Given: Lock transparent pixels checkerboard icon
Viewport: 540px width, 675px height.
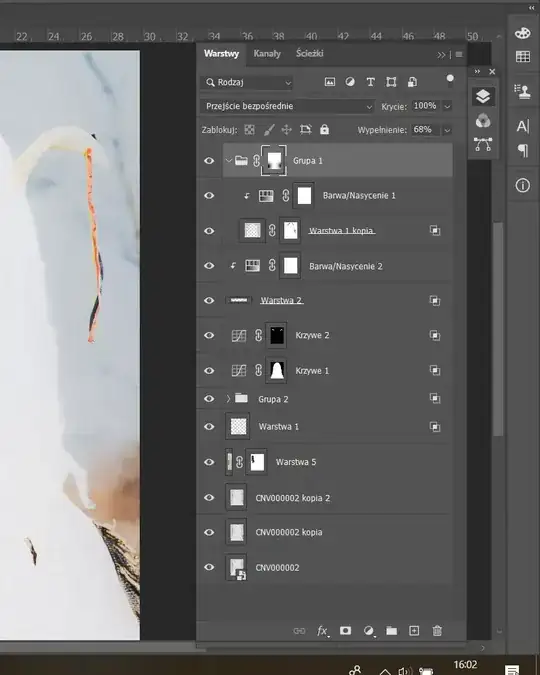Looking at the screenshot, I should pos(249,130).
